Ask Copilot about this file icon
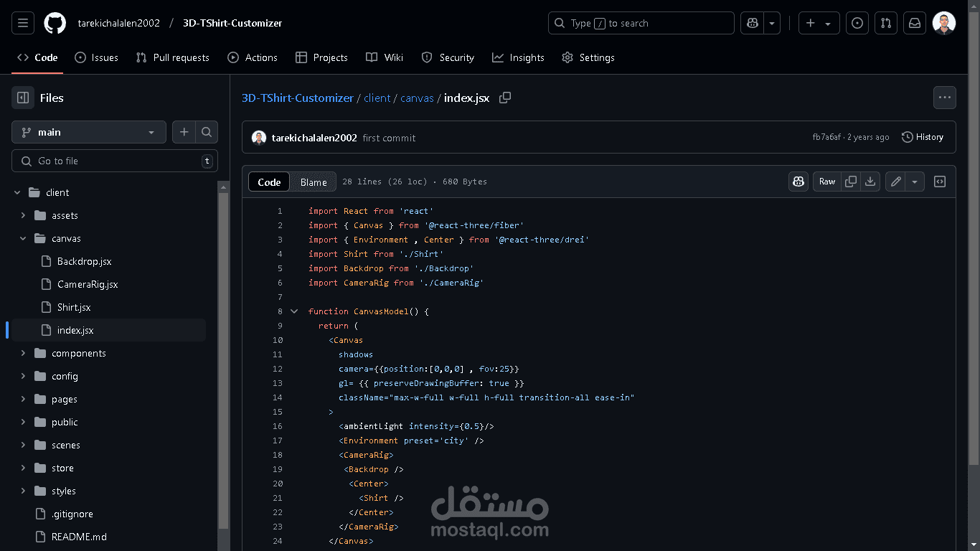The height and width of the screenshot is (551, 980). point(798,182)
